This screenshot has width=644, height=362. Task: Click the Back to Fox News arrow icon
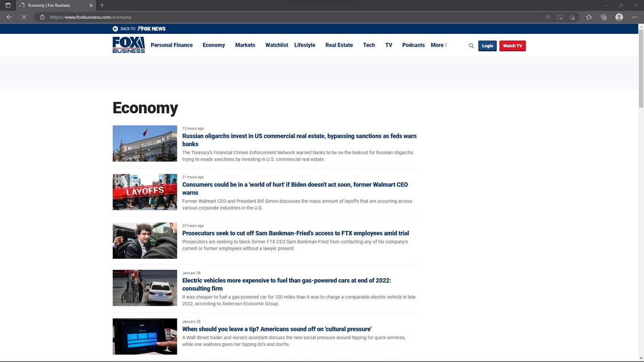click(x=116, y=29)
